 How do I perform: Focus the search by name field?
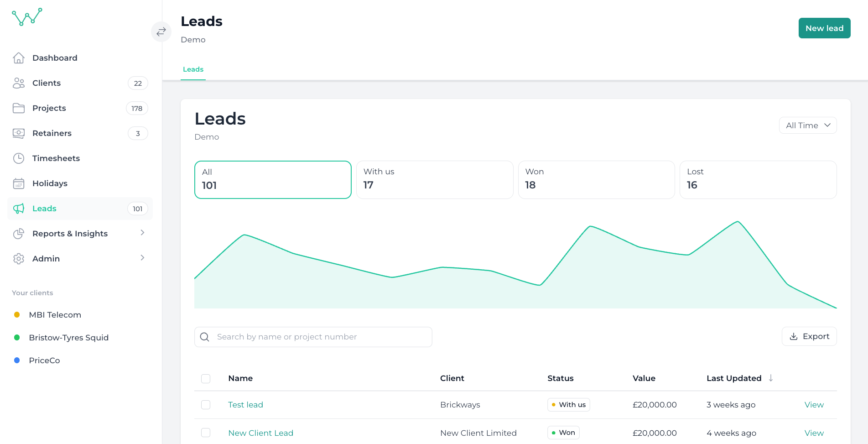click(319, 337)
